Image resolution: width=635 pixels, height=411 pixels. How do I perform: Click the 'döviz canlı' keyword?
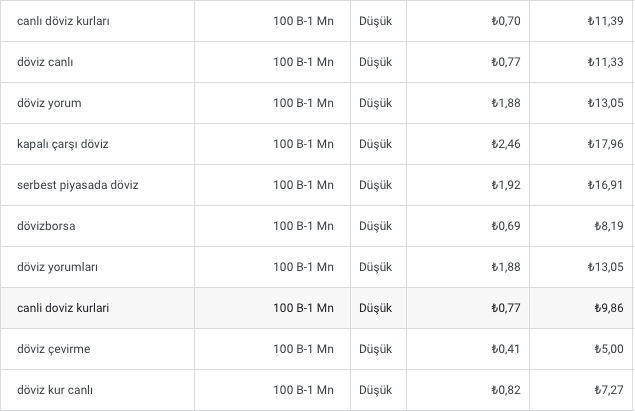coord(45,62)
